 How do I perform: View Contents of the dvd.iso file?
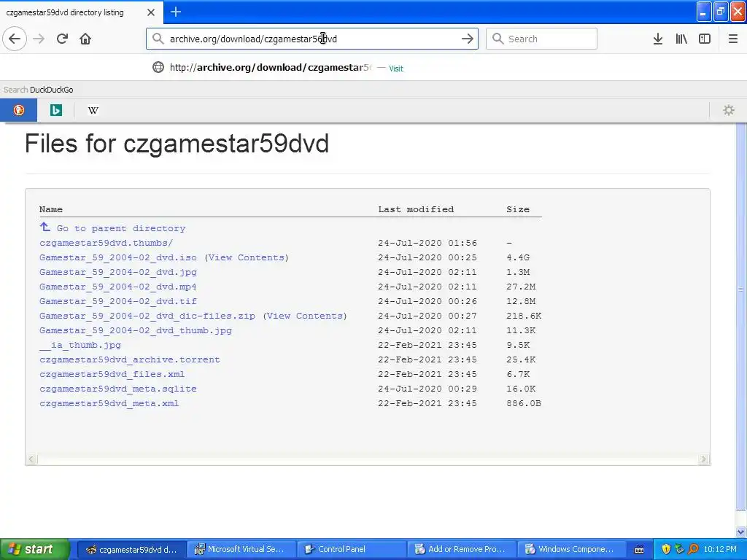[x=247, y=257]
